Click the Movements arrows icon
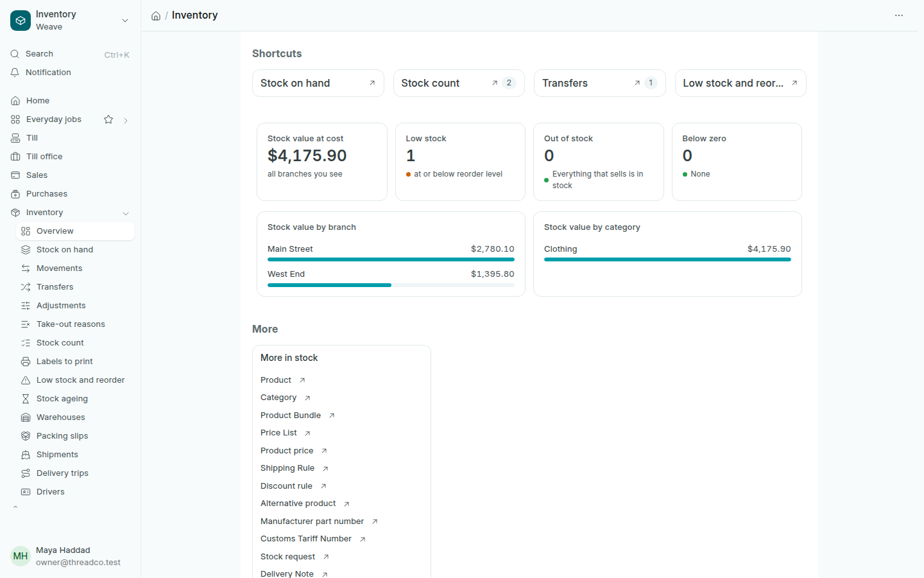The image size is (924, 578). click(26, 268)
